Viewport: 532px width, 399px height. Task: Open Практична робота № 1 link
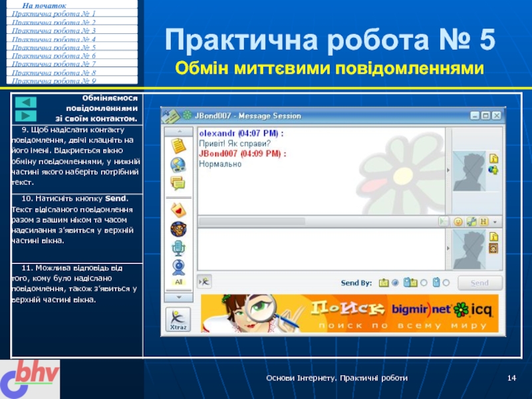54,13
